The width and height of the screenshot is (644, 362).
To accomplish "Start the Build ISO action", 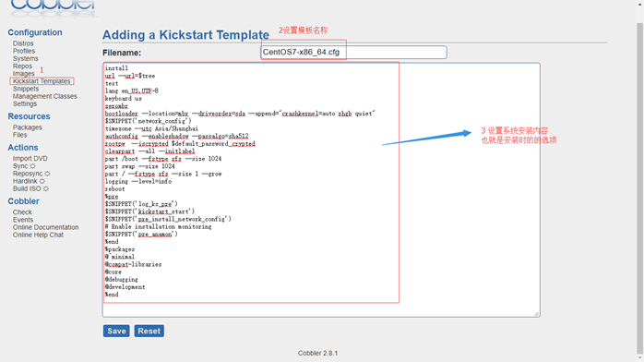I will [27, 188].
